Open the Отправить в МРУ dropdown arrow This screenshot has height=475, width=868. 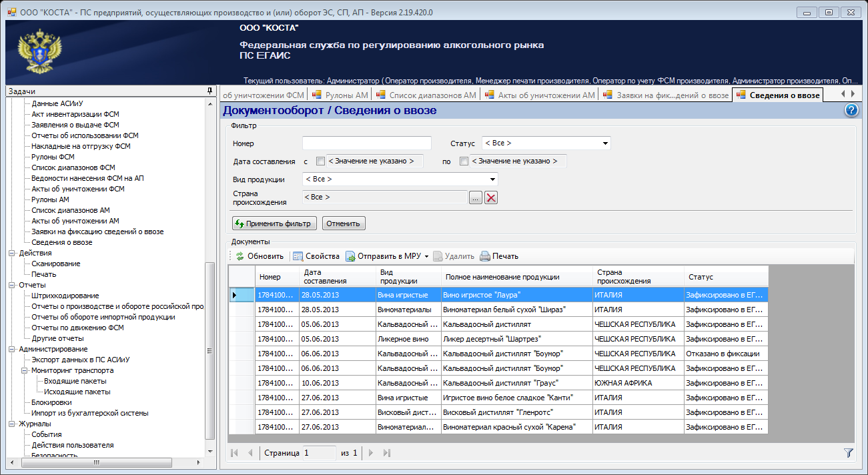pos(426,256)
